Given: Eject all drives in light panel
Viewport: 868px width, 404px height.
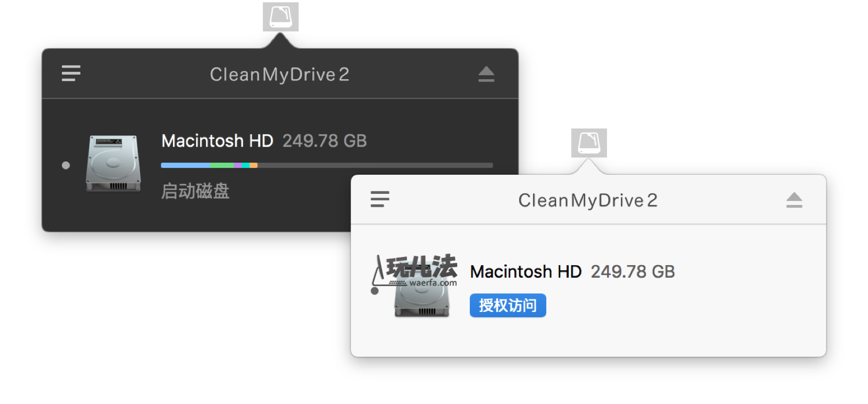Looking at the screenshot, I should [795, 200].
